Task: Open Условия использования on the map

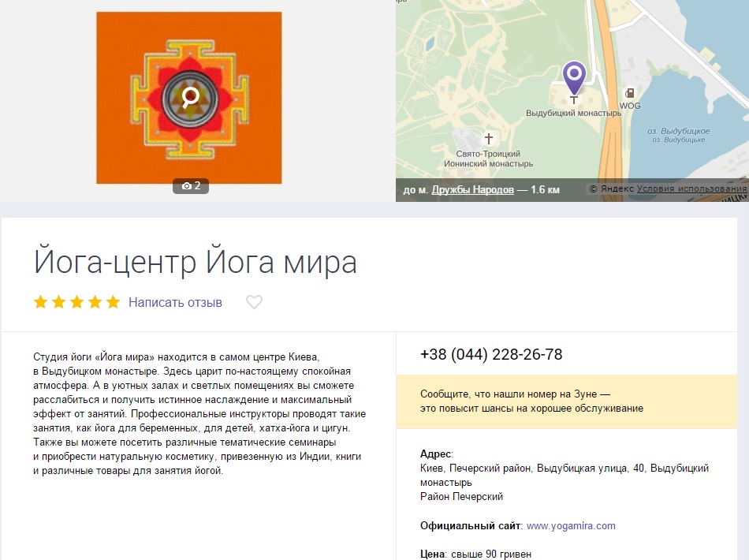Action: (691, 189)
